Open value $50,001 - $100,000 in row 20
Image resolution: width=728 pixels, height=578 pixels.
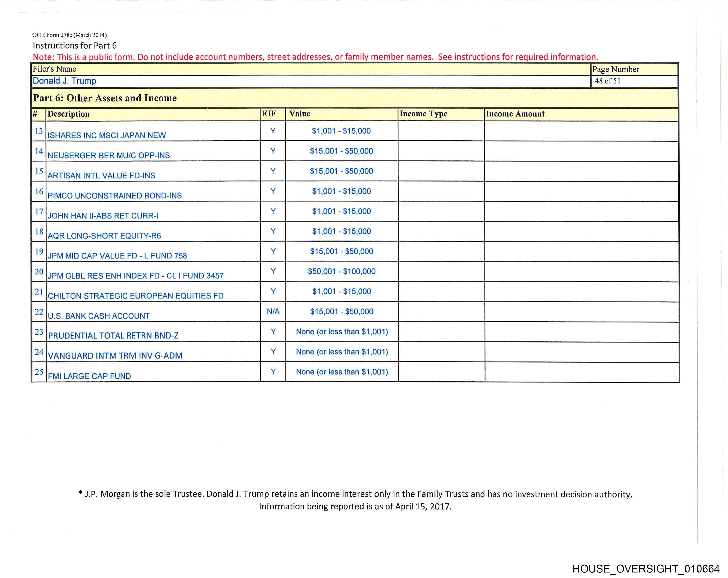coord(341,271)
